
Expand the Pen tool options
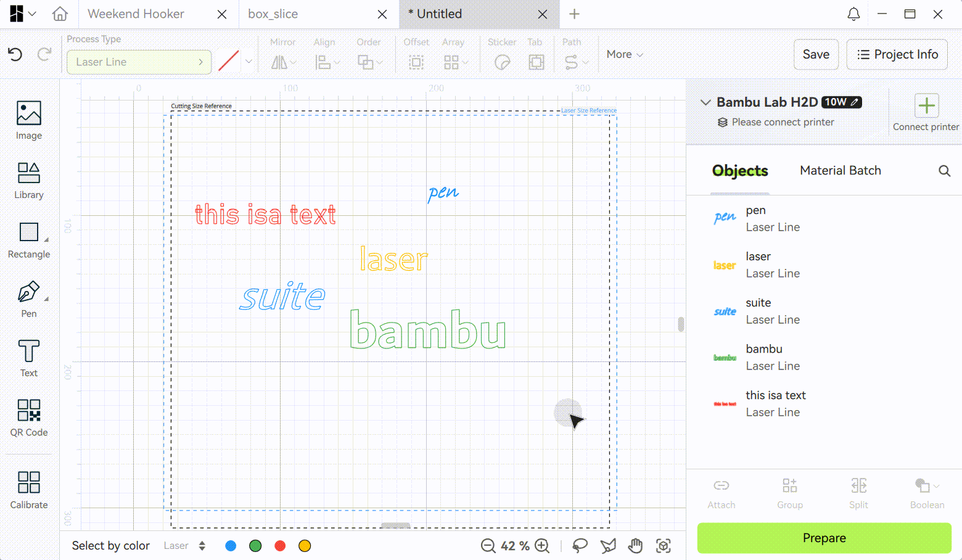(46, 299)
